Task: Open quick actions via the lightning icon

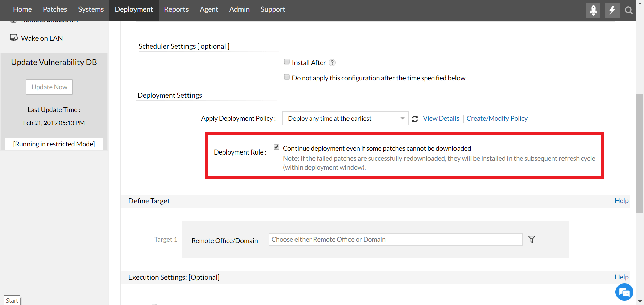Action: coord(612,10)
